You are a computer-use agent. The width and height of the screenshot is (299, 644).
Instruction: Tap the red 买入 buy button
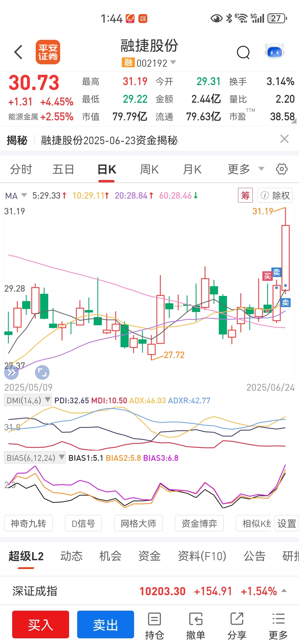pyautogui.click(x=41, y=624)
